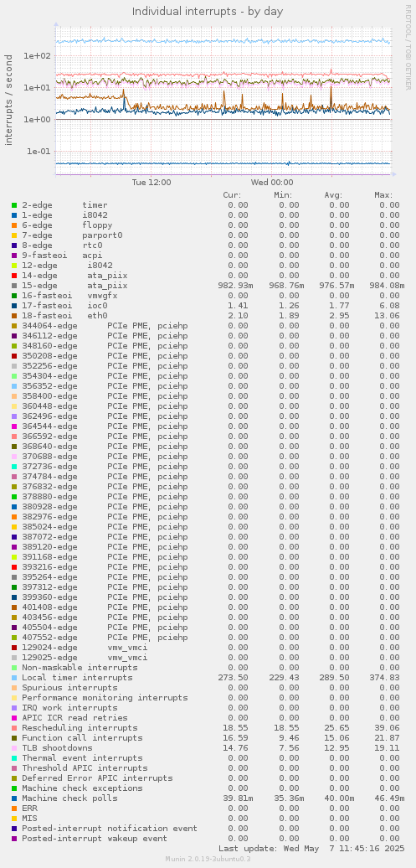Image resolution: width=416 pixels, height=868 pixels.
Task: Click the 129024-edge vmw_vmci legend entry
Action: coord(85,647)
